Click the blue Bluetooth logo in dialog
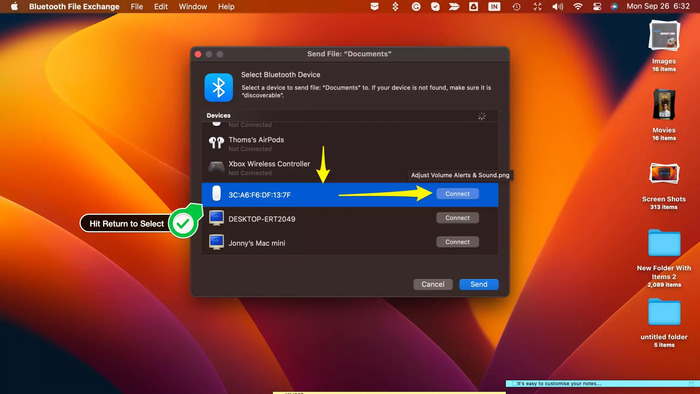700x394 pixels. point(219,87)
